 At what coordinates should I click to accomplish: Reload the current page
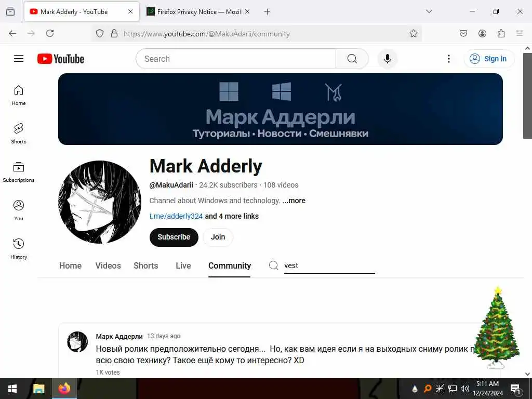click(50, 33)
